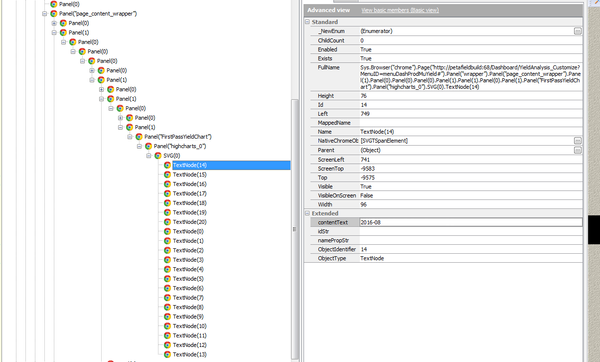Select the ObjectIdentifier property row
This screenshot has height=362, width=600.
[446, 249]
